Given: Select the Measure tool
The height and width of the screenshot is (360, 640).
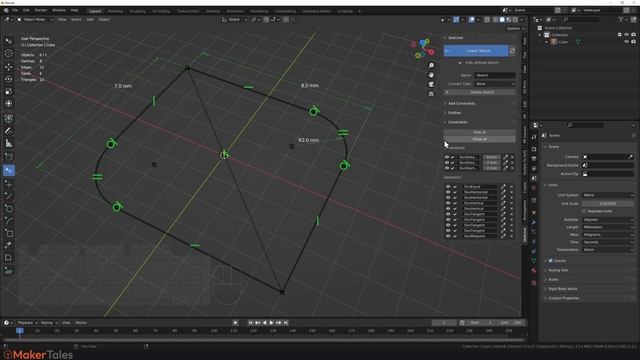Looking at the screenshot, I should click(x=9, y=143).
